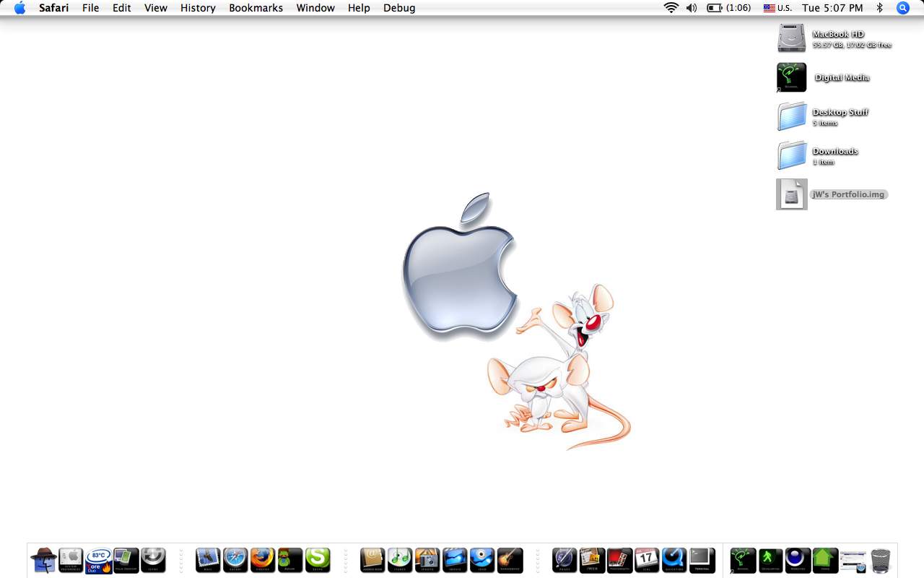Viewport: 924px width, 578px height.
Task: Open iCal calendar icon showing 17
Action: click(647, 560)
